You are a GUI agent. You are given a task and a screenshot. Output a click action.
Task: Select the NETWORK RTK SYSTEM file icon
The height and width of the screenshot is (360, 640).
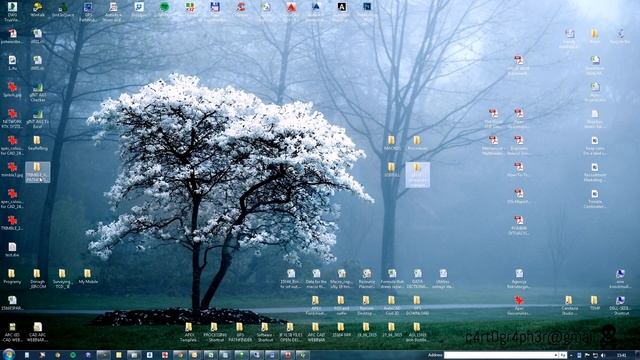pos(12,119)
